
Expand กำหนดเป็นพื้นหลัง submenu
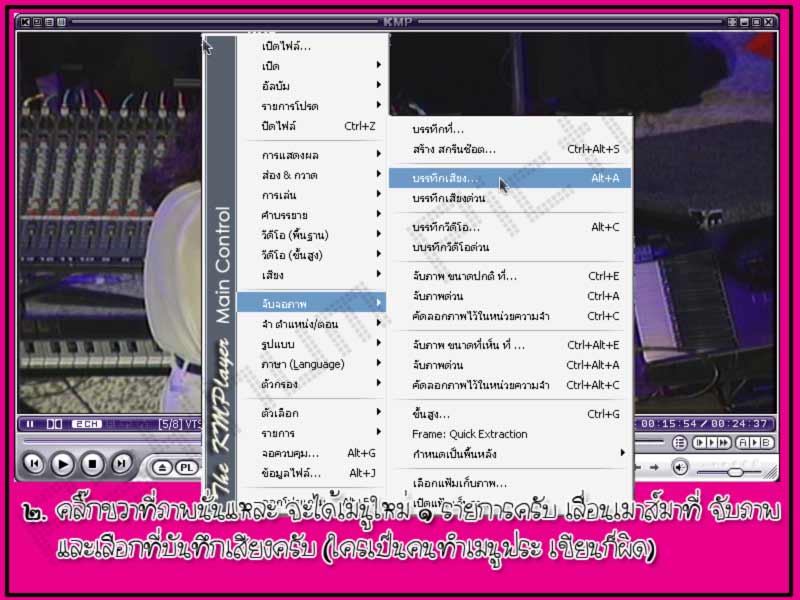(510, 454)
